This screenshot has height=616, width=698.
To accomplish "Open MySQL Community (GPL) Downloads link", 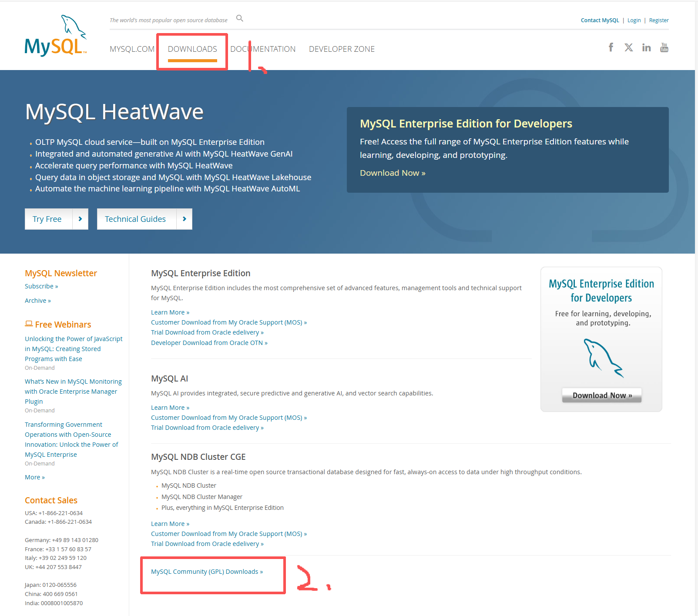I will (x=207, y=572).
